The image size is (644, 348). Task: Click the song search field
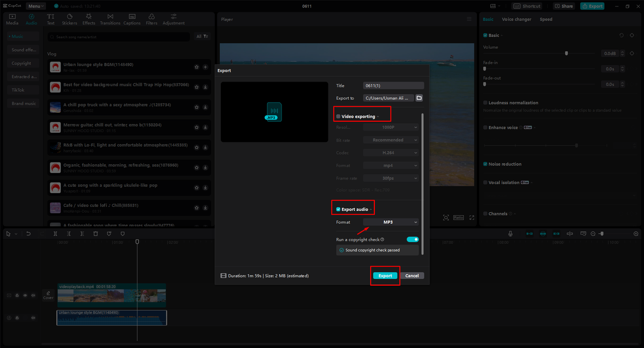click(119, 37)
